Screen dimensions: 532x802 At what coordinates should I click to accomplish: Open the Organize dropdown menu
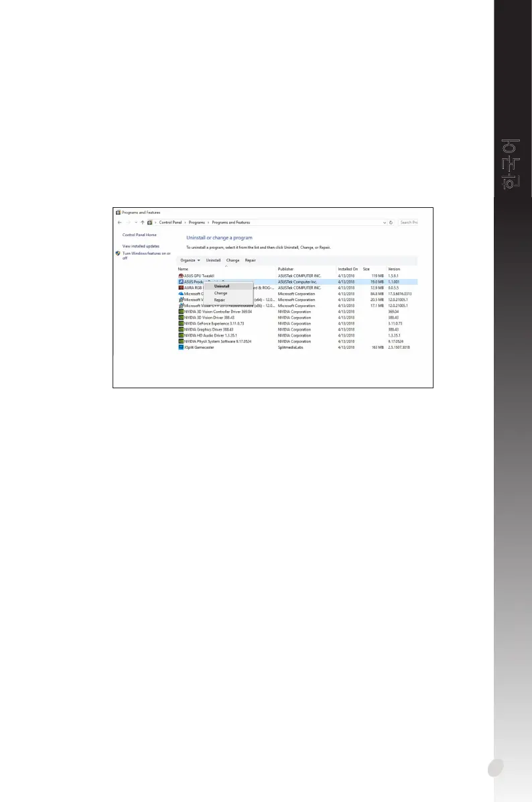tap(190, 260)
